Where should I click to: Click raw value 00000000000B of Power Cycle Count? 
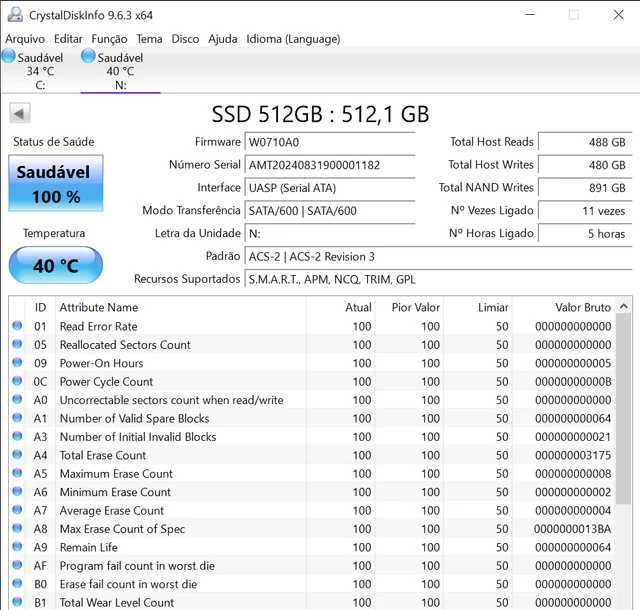(573, 382)
